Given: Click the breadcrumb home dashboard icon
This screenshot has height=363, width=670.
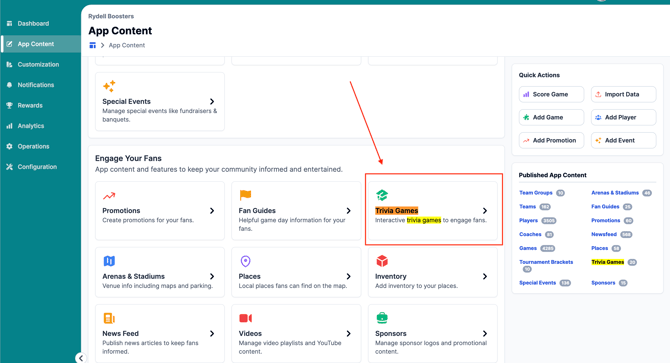Looking at the screenshot, I should 92,45.
